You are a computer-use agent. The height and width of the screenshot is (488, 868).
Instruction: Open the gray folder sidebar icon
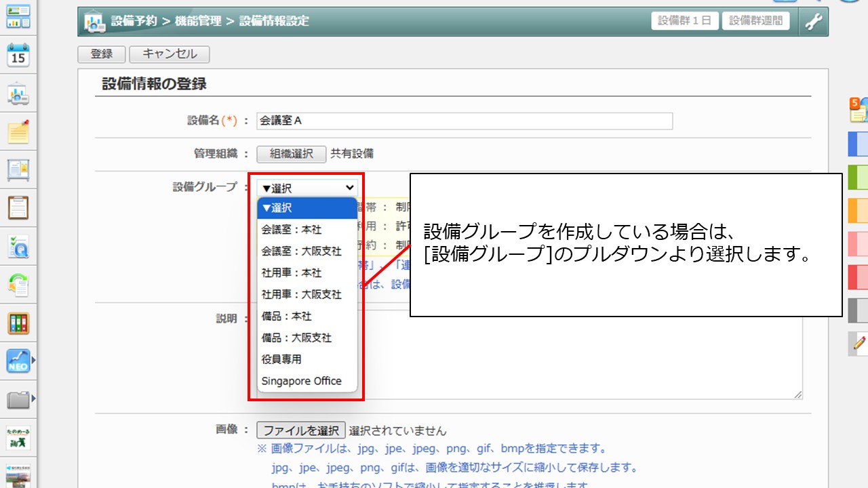(x=18, y=399)
